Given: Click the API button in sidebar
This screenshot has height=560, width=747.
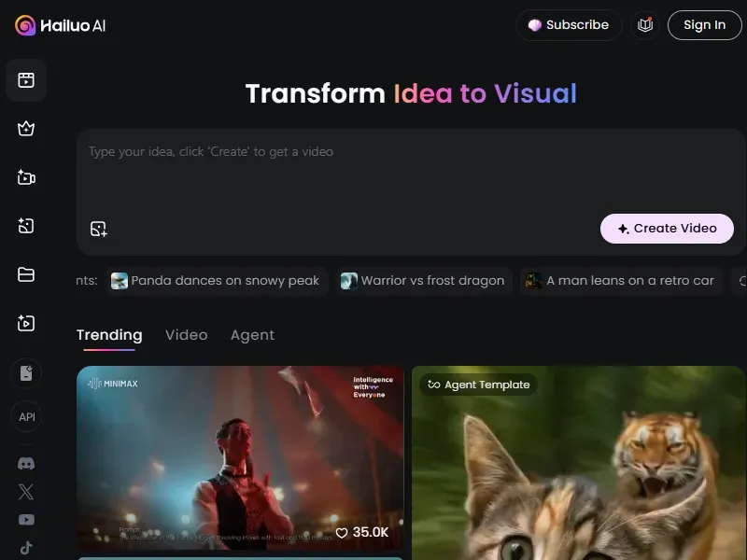Looking at the screenshot, I should [x=26, y=417].
